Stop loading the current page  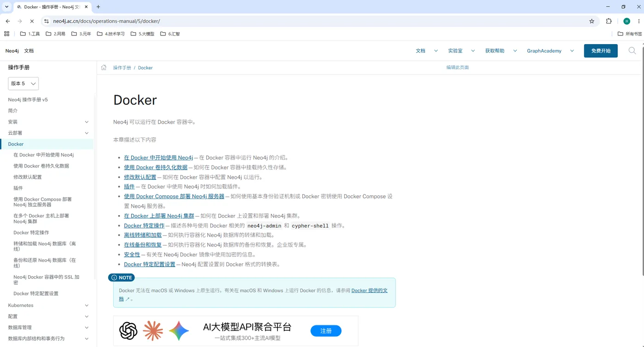32,21
